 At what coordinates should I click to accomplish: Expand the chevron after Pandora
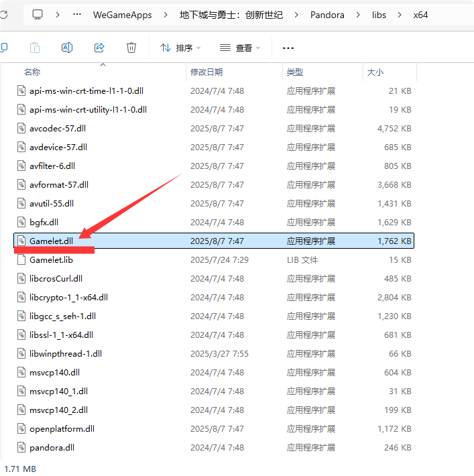(x=358, y=15)
